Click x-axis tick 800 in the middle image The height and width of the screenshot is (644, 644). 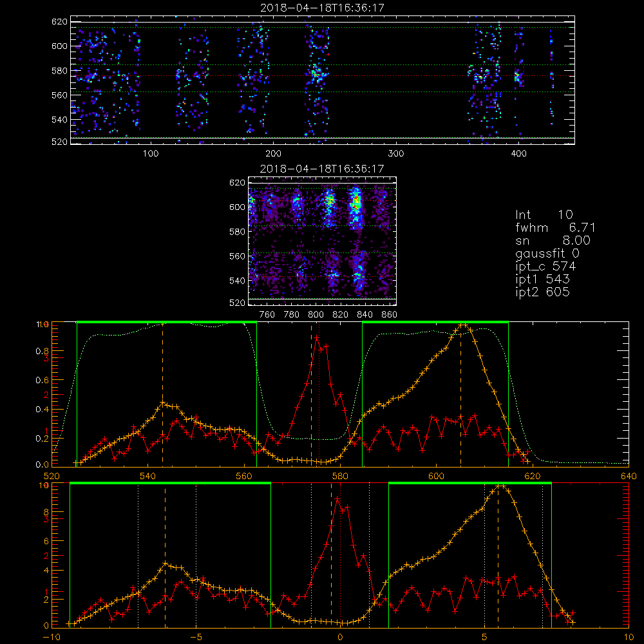click(x=316, y=315)
